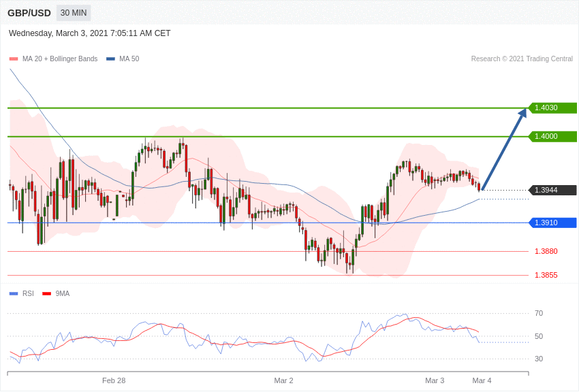The width and height of the screenshot is (579, 392).
Task: Click the RSI 70 level label
Action: point(539,314)
